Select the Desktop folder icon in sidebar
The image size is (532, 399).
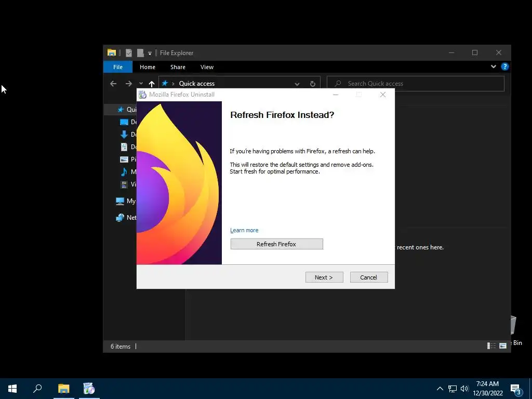click(x=124, y=122)
